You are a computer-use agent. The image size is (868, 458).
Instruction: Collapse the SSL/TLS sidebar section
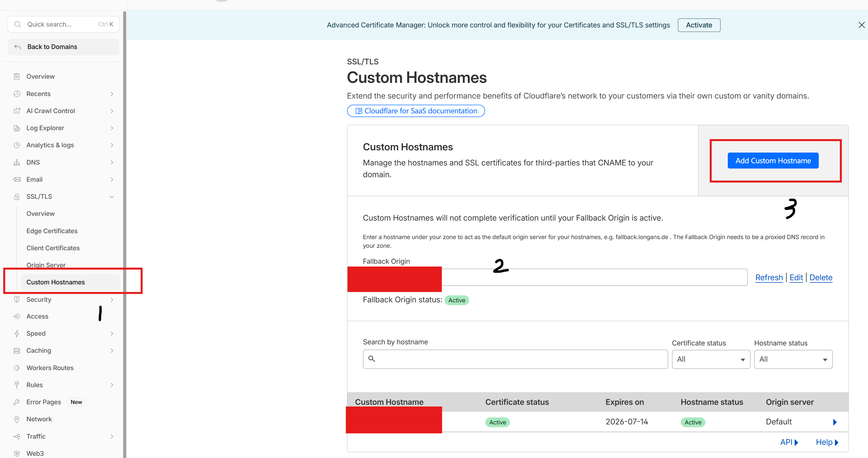(112, 197)
